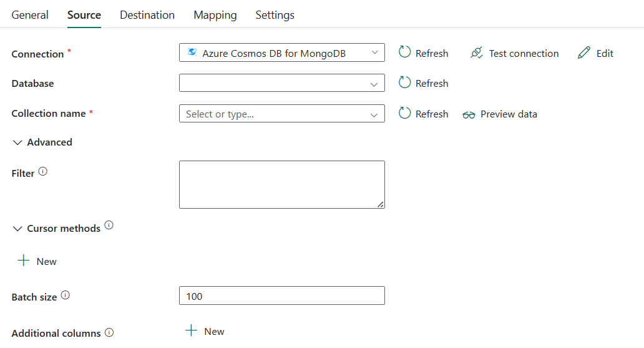Click the Filter info icon
Viewport: 644px width, 348px height.
pos(42,172)
